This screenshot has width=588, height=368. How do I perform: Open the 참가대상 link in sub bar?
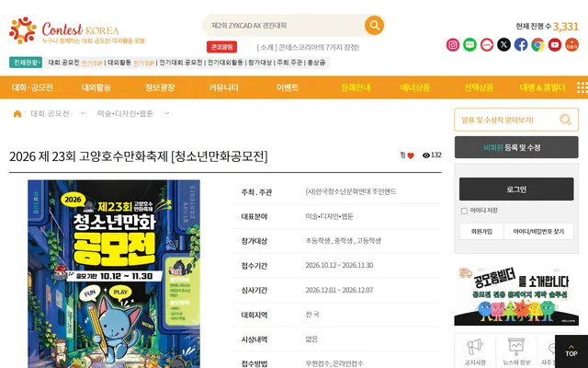(x=260, y=63)
